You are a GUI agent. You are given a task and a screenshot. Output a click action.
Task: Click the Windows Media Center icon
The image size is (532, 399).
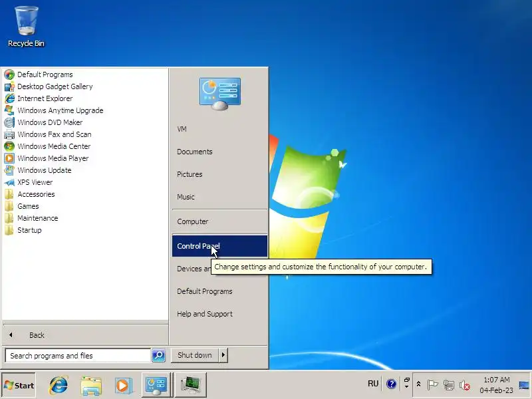(x=9, y=146)
